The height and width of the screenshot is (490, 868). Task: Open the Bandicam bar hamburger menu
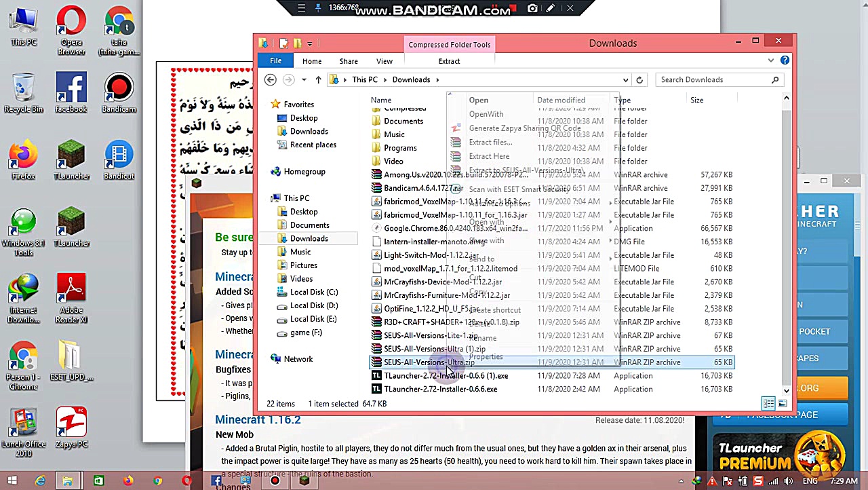tap(301, 8)
